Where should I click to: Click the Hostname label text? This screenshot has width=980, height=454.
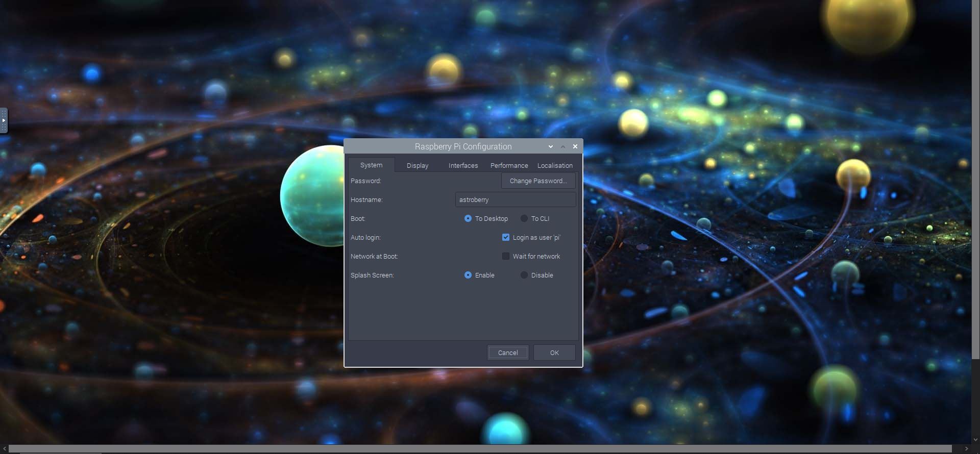click(366, 199)
